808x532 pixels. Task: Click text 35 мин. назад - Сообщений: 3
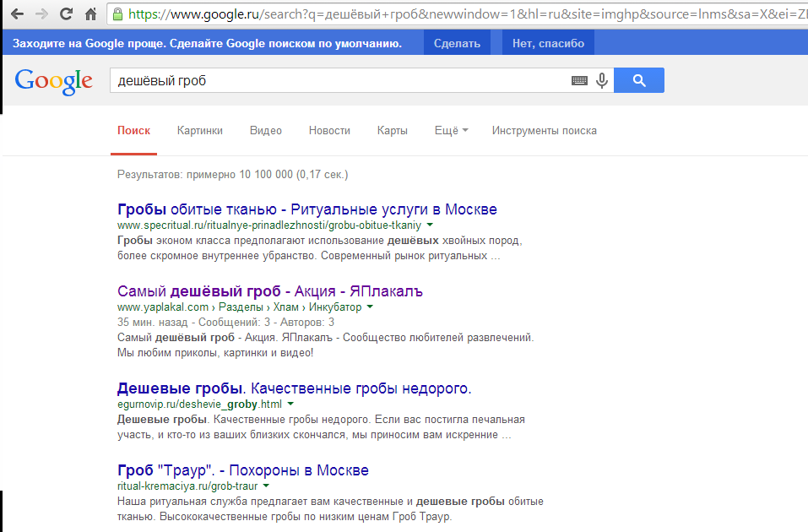[x=193, y=323]
